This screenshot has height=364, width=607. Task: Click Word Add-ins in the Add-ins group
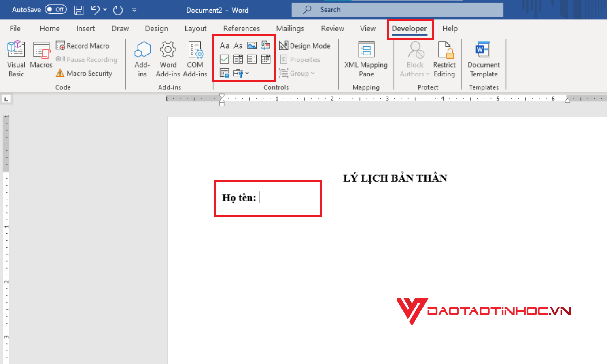[x=168, y=59]
